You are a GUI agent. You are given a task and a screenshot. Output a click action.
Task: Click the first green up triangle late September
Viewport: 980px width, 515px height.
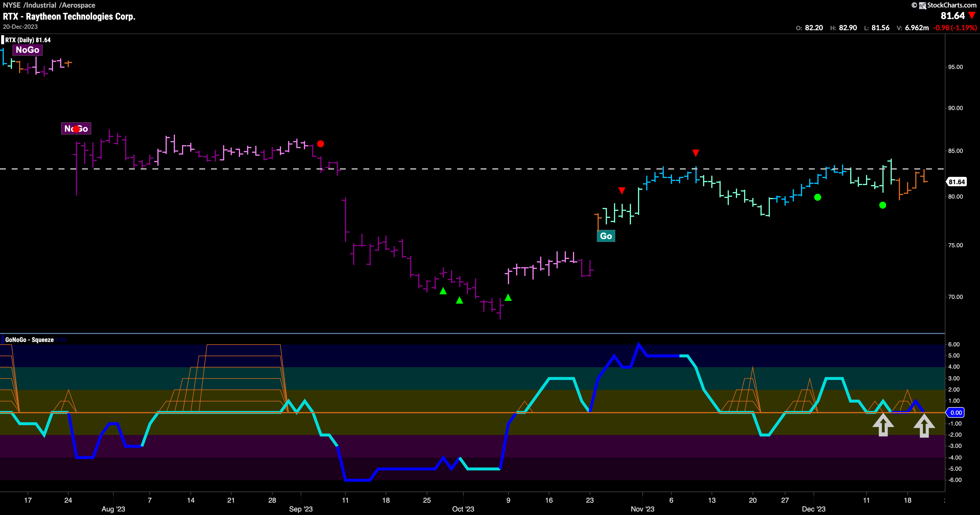pos(443,291)
